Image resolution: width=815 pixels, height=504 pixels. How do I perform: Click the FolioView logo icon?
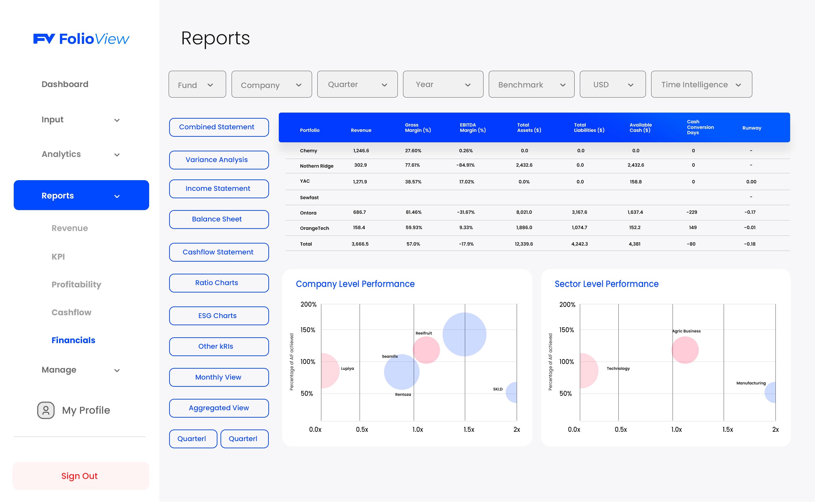coord(44,39)
